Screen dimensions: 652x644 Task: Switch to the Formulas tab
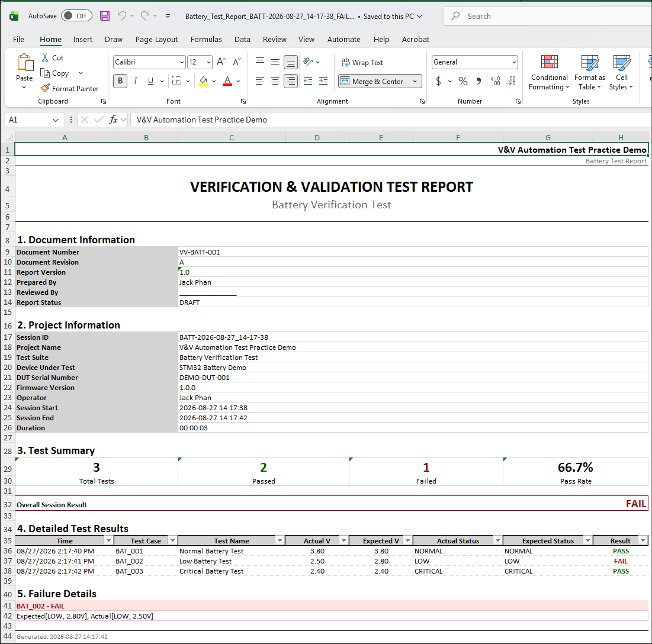(x=206, y=40)
